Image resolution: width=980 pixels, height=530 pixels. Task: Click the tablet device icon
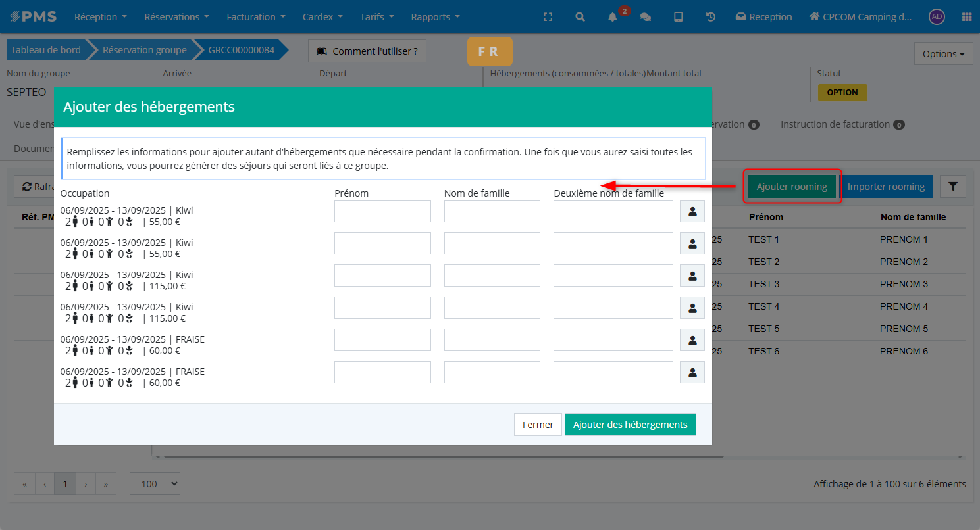tap(678, 17)
